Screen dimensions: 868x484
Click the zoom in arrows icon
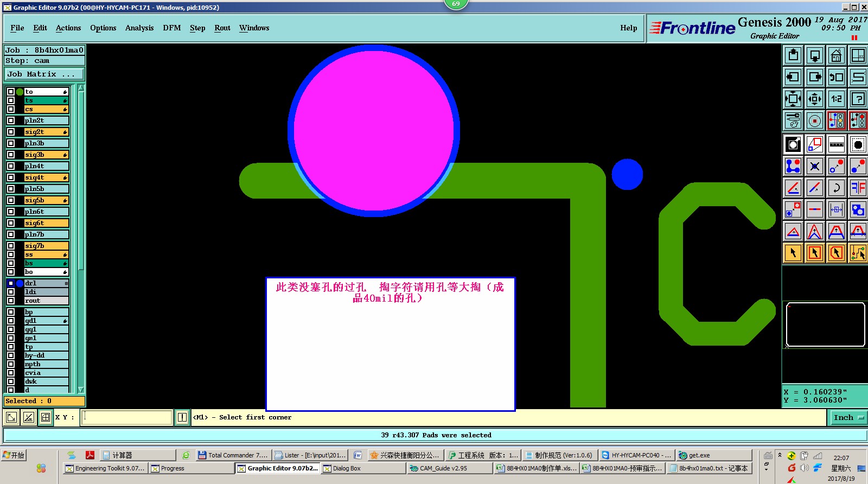click(x=793, y=99)
